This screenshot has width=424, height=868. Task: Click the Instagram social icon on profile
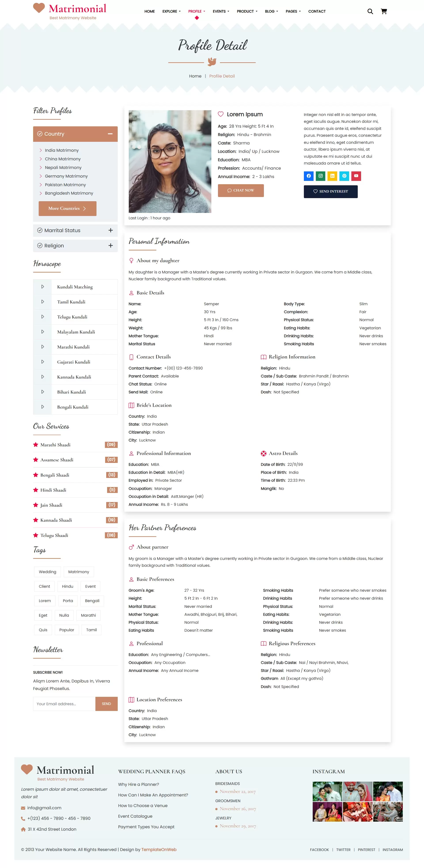(x=320, y=176)
